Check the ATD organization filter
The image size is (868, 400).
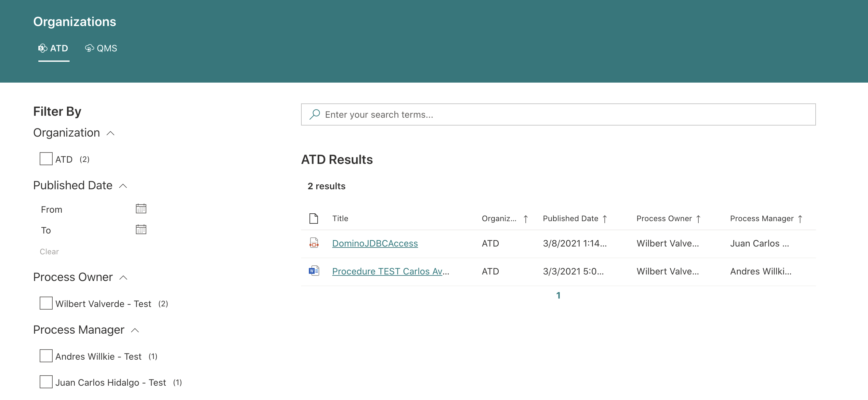coord(46,159)
